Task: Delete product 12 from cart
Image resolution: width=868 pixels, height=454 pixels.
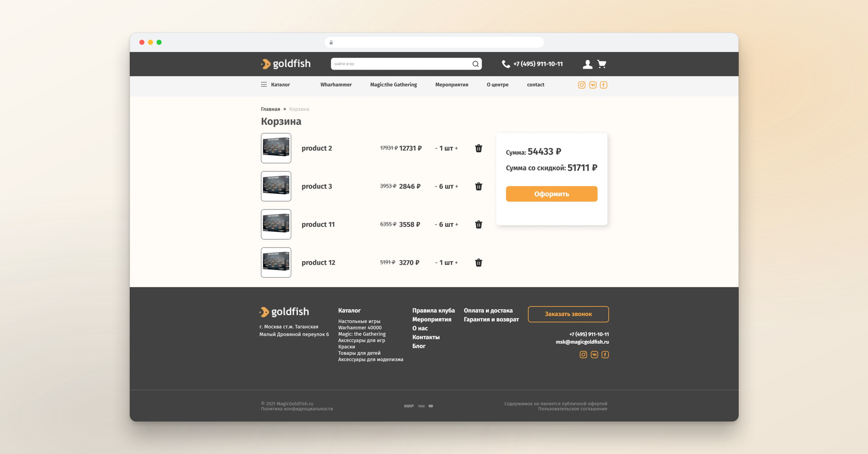Action: click(478, 263)
